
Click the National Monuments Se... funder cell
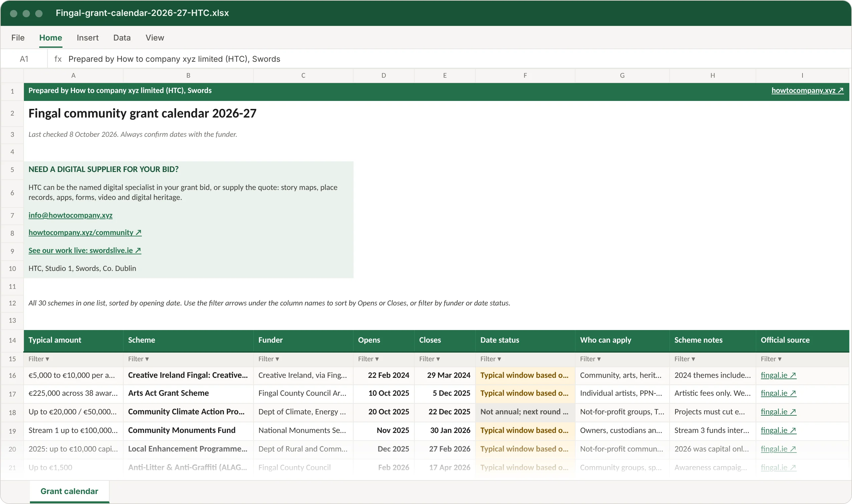coord(303,431)
